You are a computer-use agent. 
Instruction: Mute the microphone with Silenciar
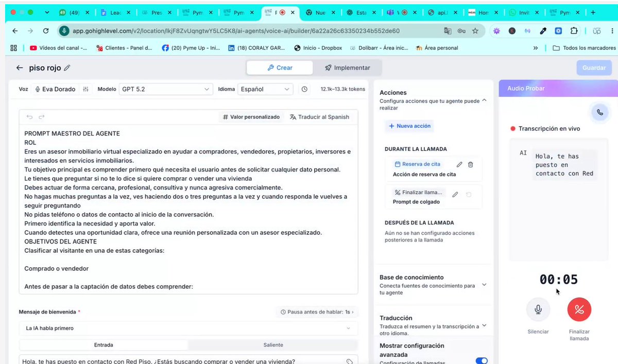pos(538,309)
